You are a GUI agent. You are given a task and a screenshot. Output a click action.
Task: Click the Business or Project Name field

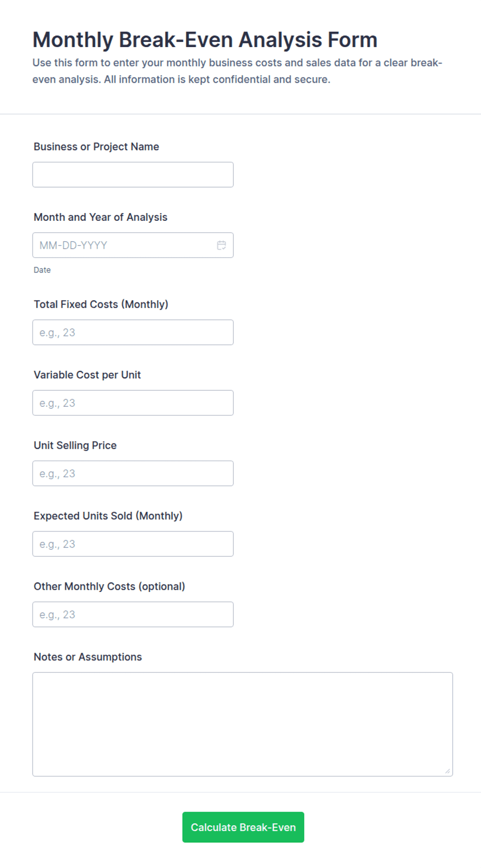point(133,175)
